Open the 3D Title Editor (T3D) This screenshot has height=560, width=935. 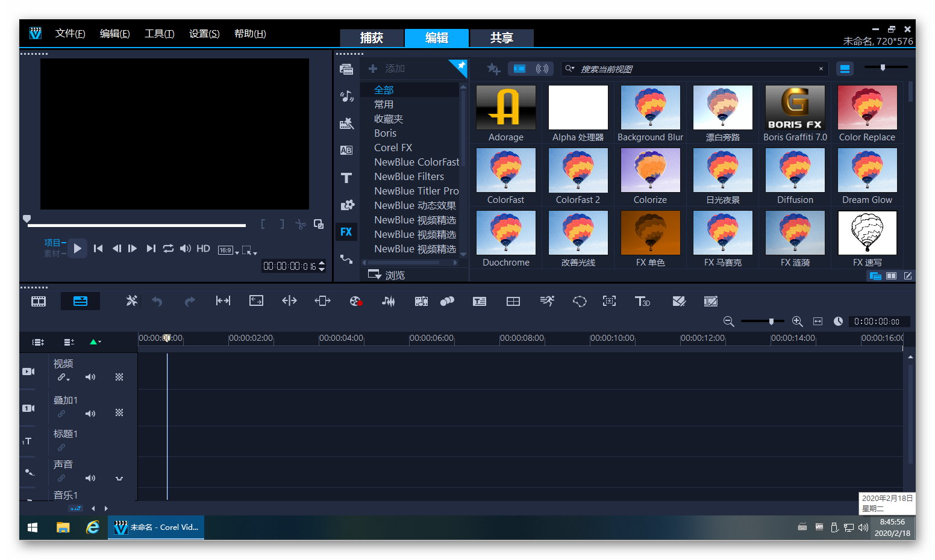pos(642,301)
